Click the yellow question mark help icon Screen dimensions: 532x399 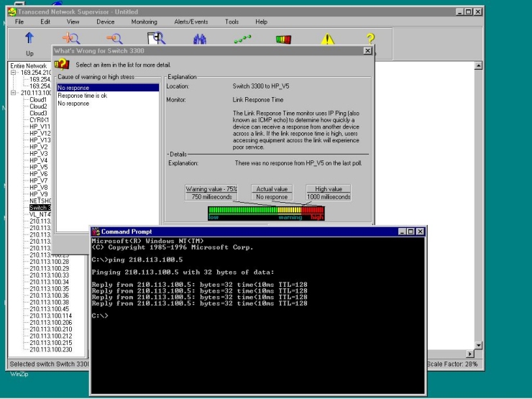pos(370,39)
